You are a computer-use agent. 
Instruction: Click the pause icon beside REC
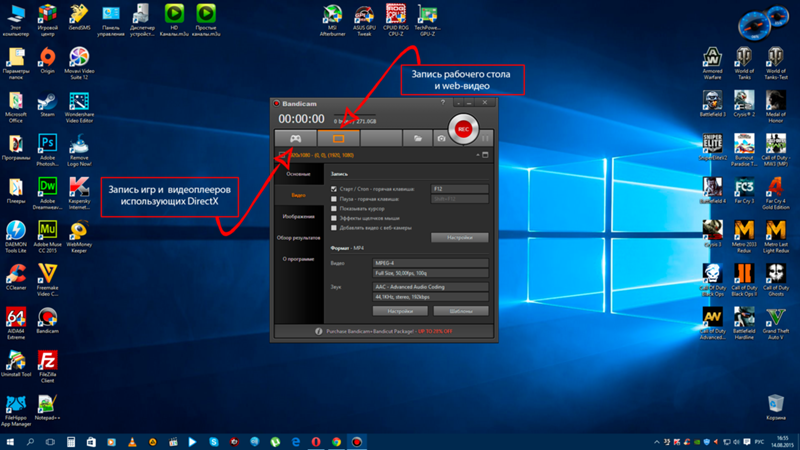(485, 138)
